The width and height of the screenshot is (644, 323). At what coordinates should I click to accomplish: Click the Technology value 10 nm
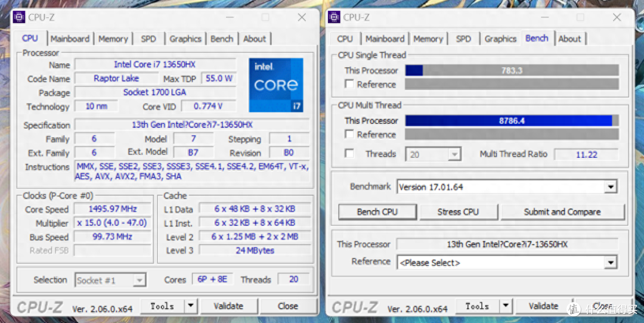pyautogui.click(x=97, y=106)
